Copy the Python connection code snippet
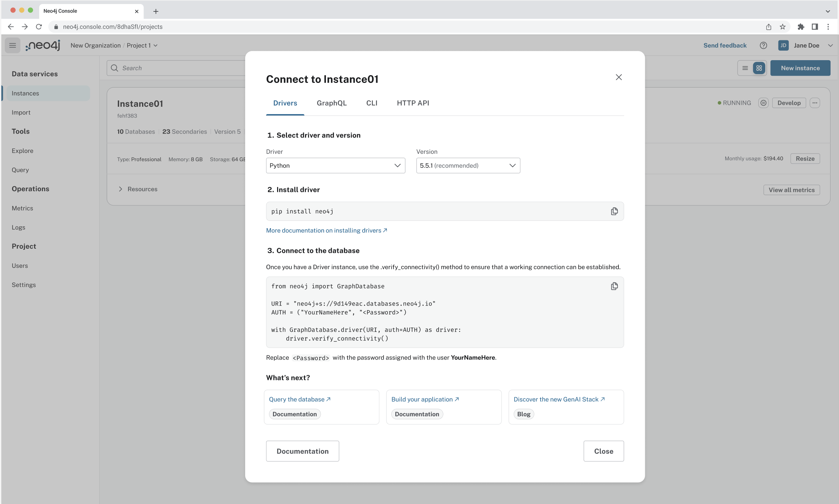The image size is (839, 504). click(x=614, y=286)
